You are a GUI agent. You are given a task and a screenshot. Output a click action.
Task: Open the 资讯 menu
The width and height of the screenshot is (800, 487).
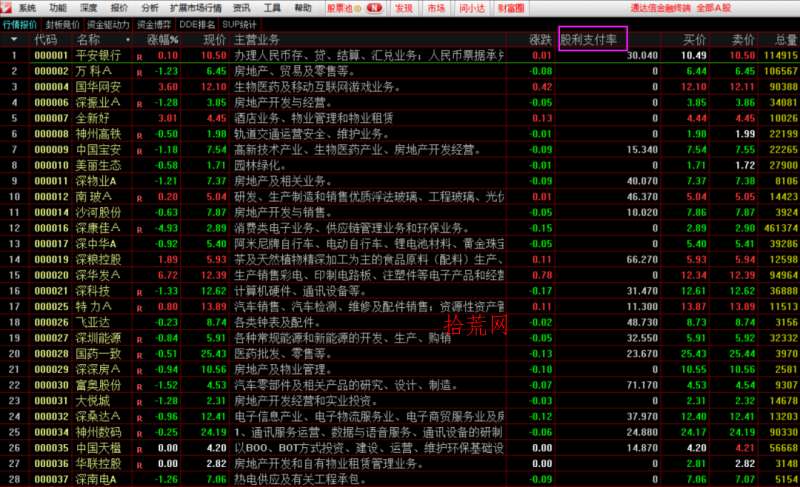click(x=242, y=8)
